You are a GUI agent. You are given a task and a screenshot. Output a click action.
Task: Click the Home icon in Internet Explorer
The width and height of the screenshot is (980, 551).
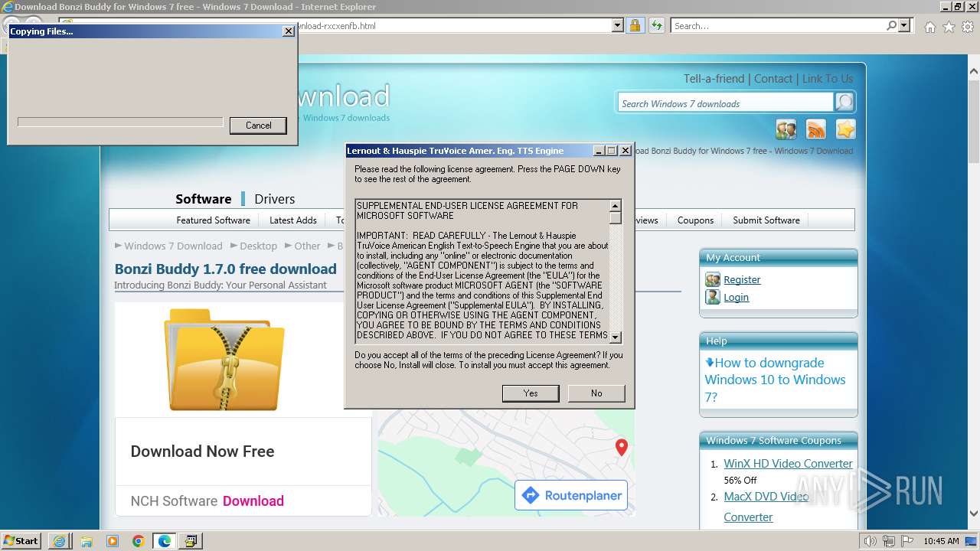tap(929, 27)
